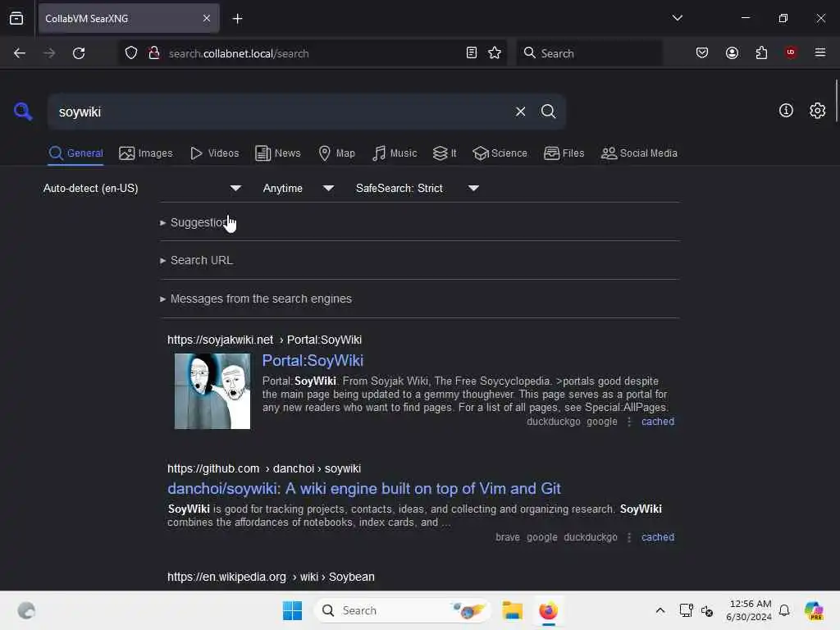Switch to Music search category

point(395,153)
